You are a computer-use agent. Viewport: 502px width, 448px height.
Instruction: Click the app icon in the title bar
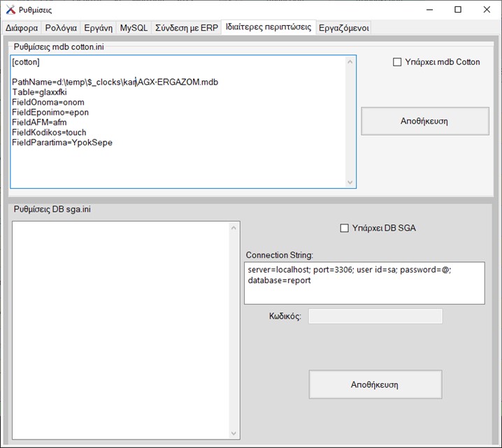tap(10, 10)
